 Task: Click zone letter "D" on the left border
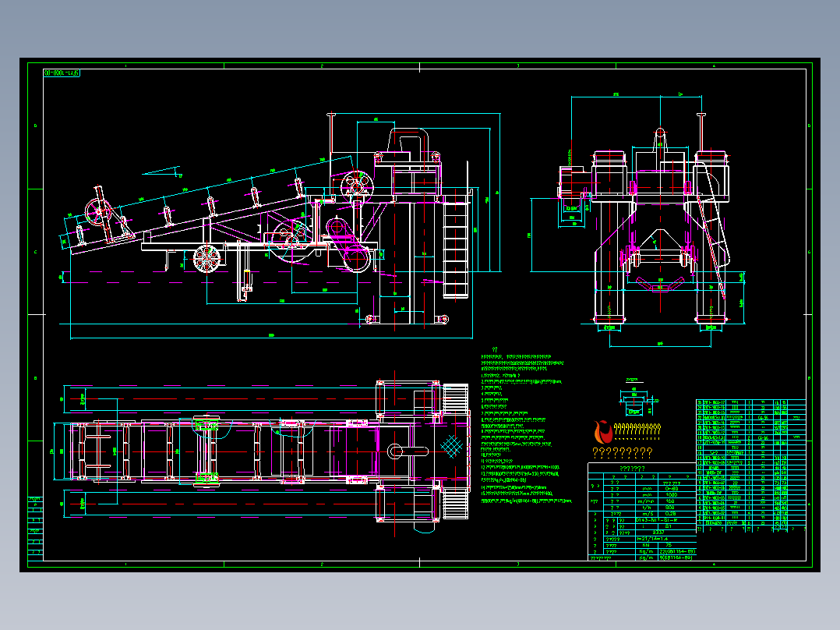(35, 126)
